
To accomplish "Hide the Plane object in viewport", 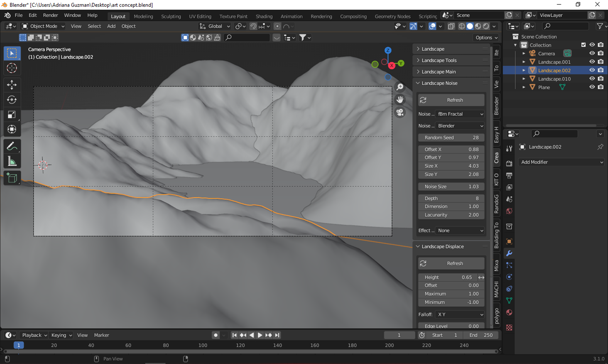I will 592,87.
